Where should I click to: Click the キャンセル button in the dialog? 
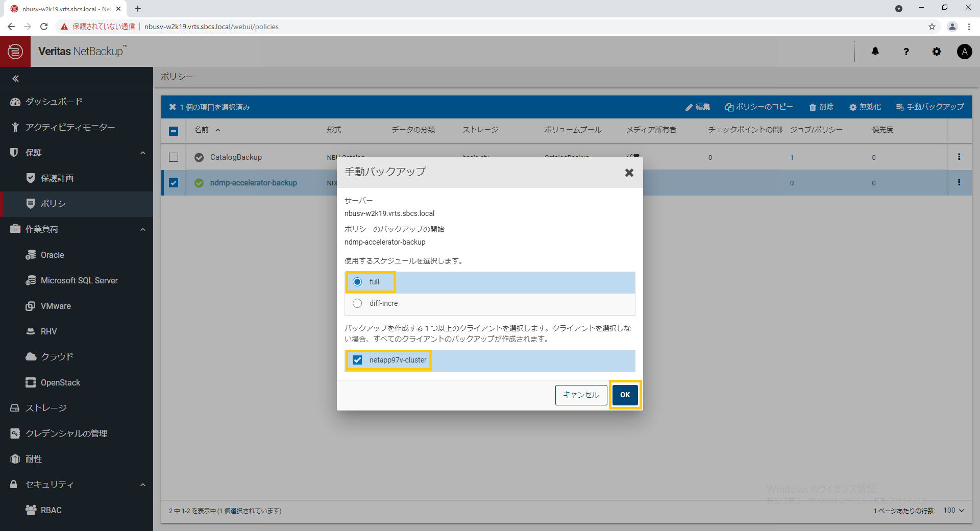coord(581,395)
